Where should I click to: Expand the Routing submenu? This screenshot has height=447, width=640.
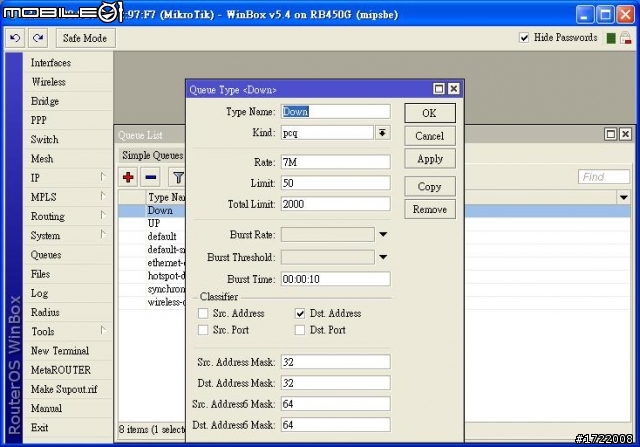(x=103, y=215)
